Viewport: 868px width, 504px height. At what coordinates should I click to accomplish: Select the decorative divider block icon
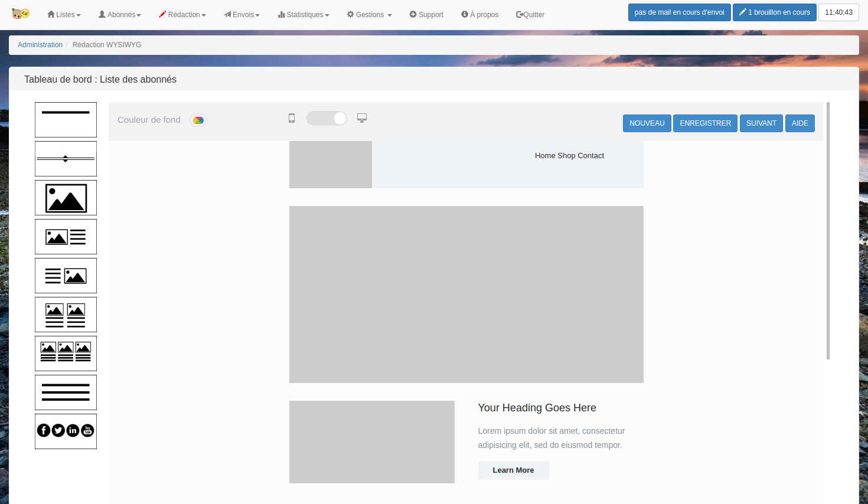click(66, 159)
